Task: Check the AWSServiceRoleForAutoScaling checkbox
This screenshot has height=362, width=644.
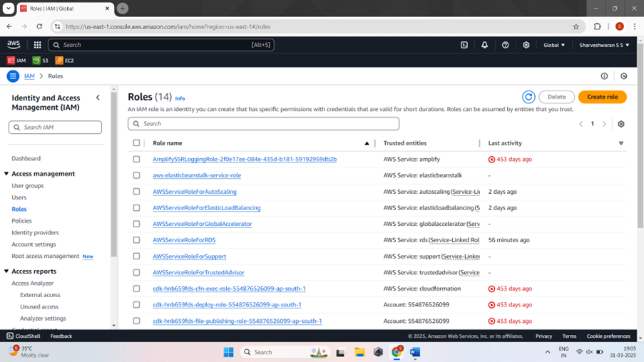Action: click(136, 192)
